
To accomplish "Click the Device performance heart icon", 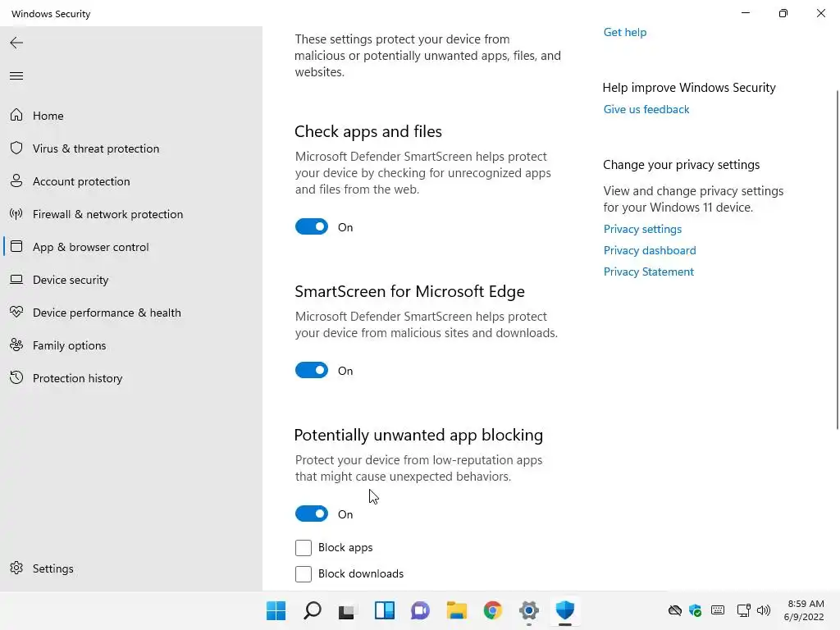I will click(x=16, y=312).
